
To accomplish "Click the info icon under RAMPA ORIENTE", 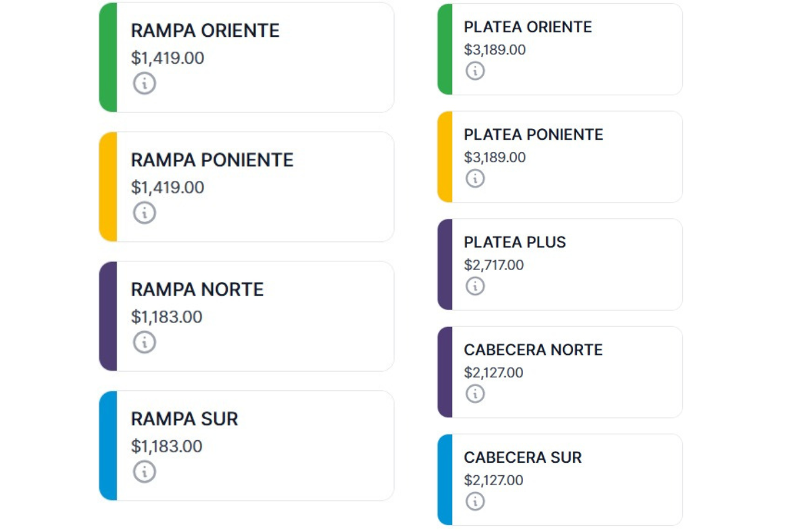I will pyautogui.click(x=144, y=83).
